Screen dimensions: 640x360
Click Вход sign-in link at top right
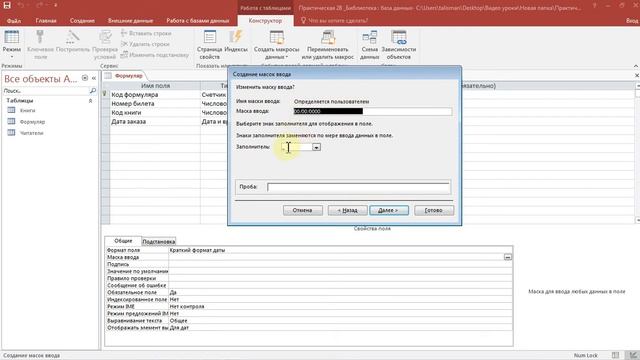pos(632,20)
